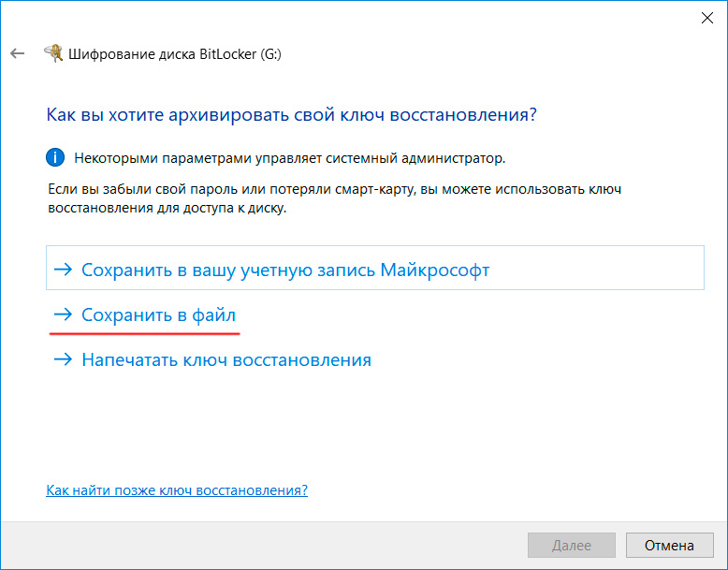728x570 pixels.
Task: Click the arrow icon beside "Напечатать ключ восстановления"
Action: [x=64, y=359]
